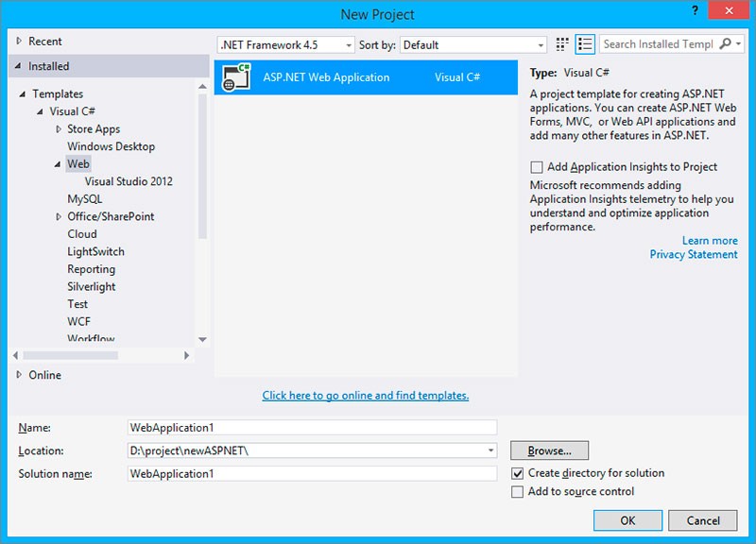This screenshot has width=756, height=544.
Task: Open the Location path dropdown
Action: [490, 450]
